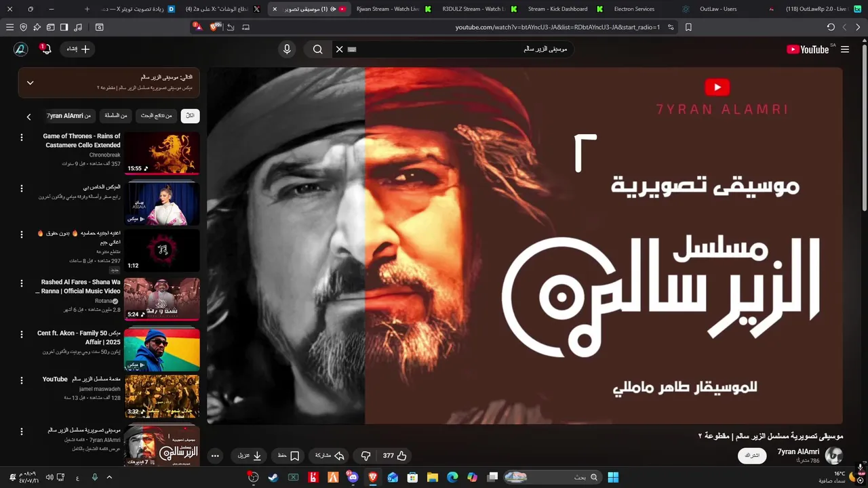Open Brave VPN shield icon

(x=24, y=27)
